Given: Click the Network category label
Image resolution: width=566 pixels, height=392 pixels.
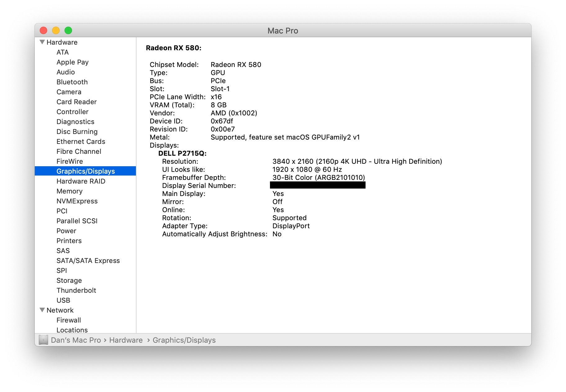Looking at the screenshot, I should point(60,310).
